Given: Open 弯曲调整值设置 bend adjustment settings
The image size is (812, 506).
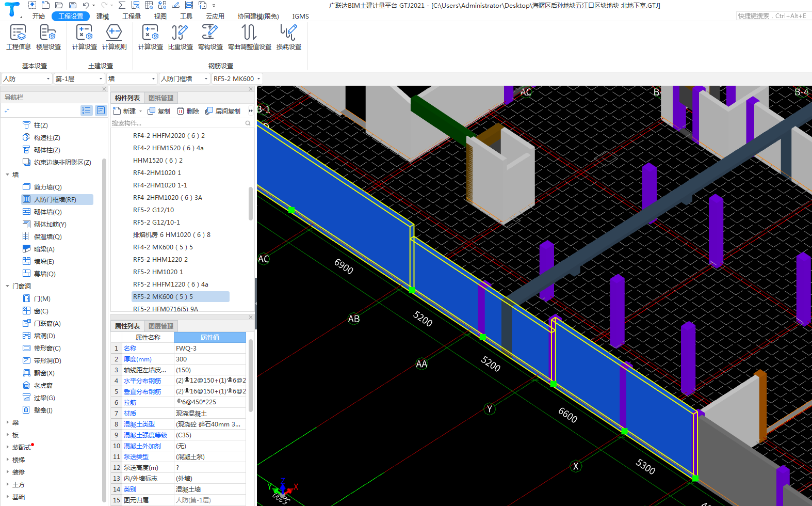Looking at the screenshot, I should tap(250, 37).
